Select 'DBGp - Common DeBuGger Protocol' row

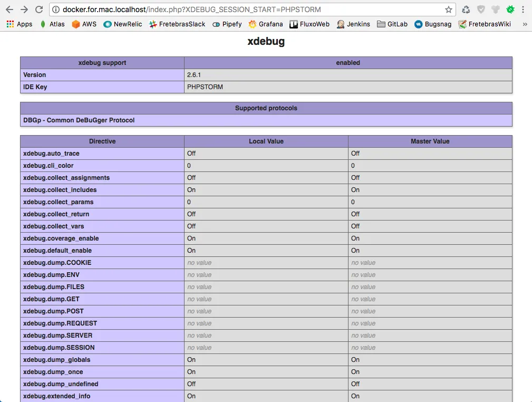(266, 120)
